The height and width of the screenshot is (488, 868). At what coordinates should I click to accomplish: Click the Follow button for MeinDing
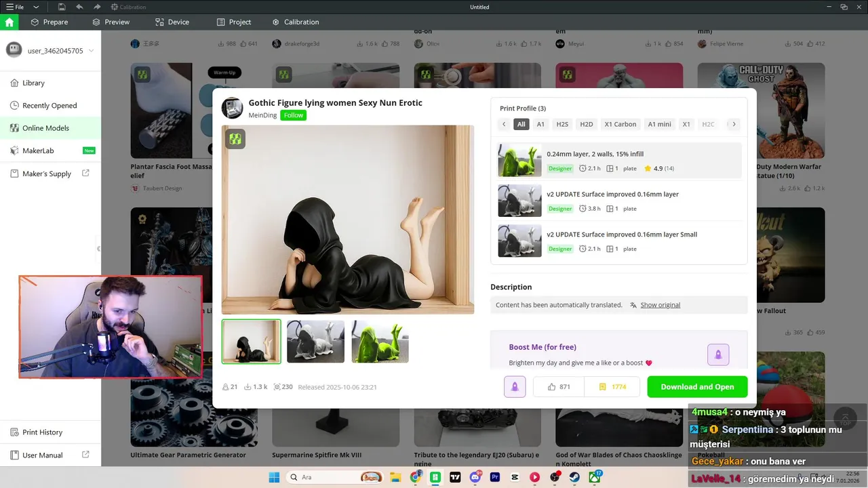click(294, 115)
